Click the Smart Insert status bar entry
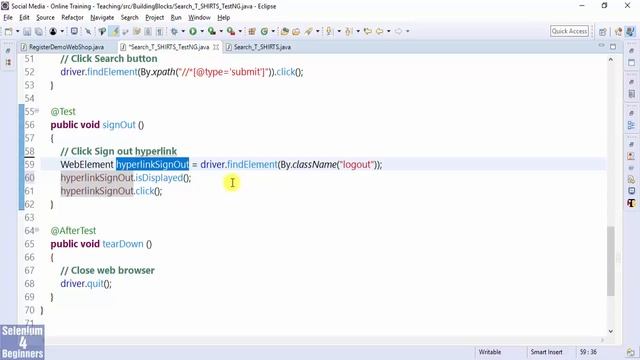640x360 pixels. point(546,352)
